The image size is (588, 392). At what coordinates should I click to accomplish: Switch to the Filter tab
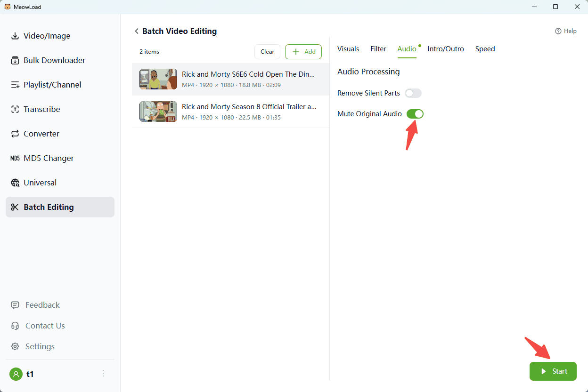pos(378,49)
